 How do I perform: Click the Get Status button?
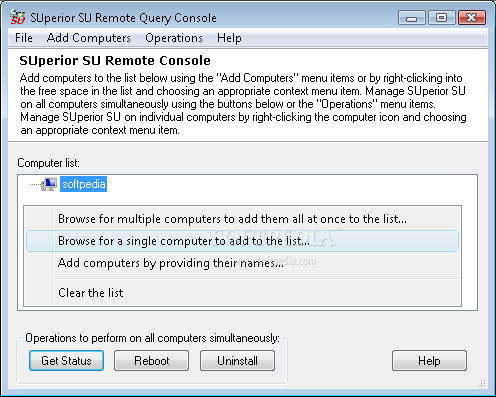66,360
